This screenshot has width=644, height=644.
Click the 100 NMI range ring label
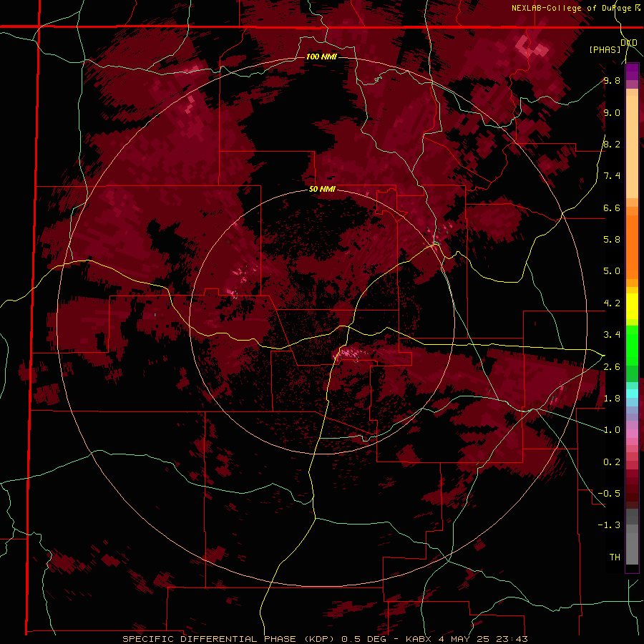(321, 57)
